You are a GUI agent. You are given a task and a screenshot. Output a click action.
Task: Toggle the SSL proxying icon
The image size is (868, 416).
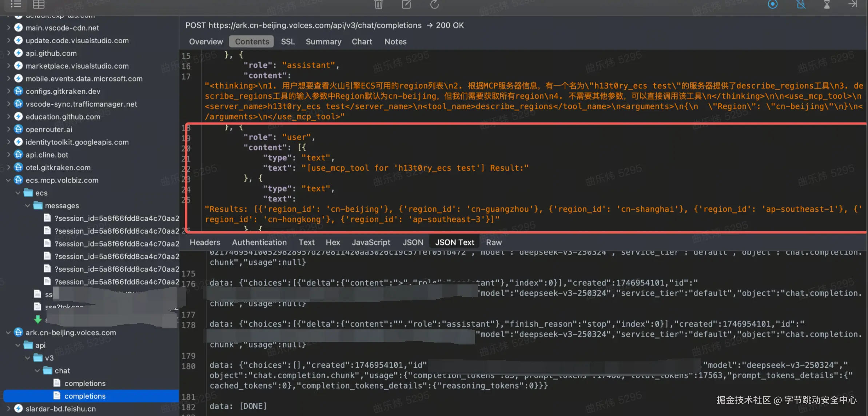[x=801, y=4]
